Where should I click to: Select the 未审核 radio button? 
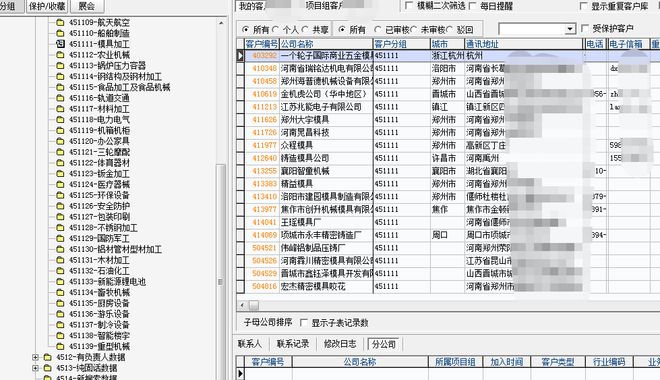pos(414,30)
